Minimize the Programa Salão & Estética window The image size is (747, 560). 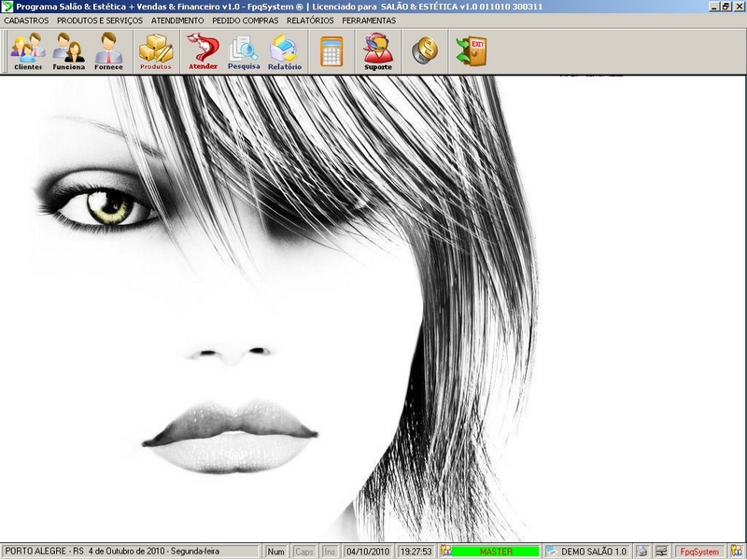(713, 7)
